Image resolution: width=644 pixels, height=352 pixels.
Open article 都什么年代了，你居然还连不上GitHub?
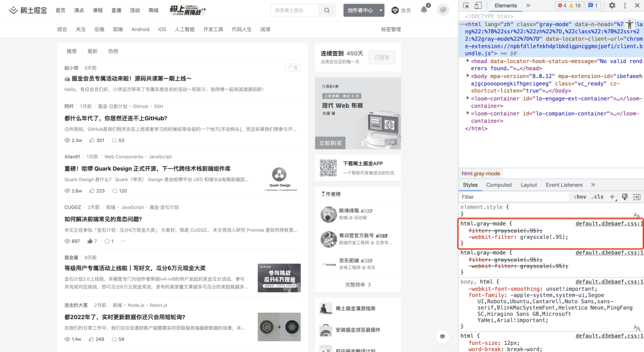(x=116, y=118)
